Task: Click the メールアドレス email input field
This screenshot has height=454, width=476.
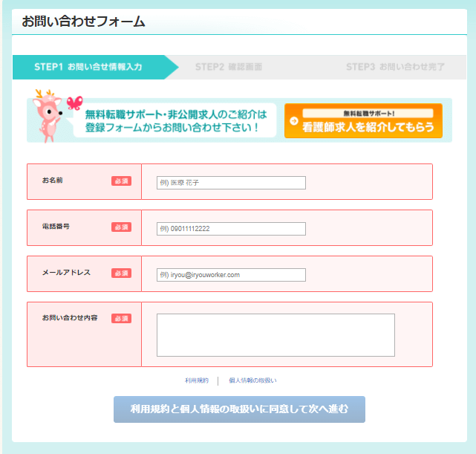Action: pyautogui.click(x=231, y=275)
